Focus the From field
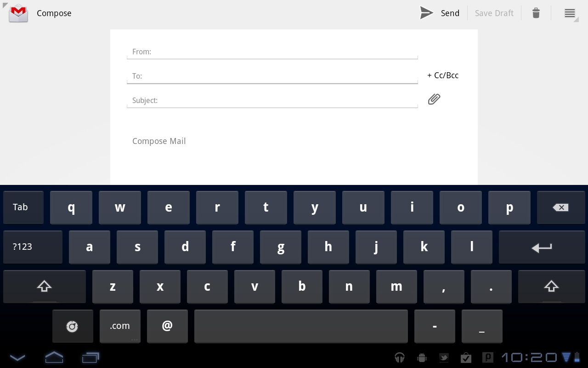Image resolution: width=588 pixels, height=368 pixels. pyautogui.click(x=272, y=52)
